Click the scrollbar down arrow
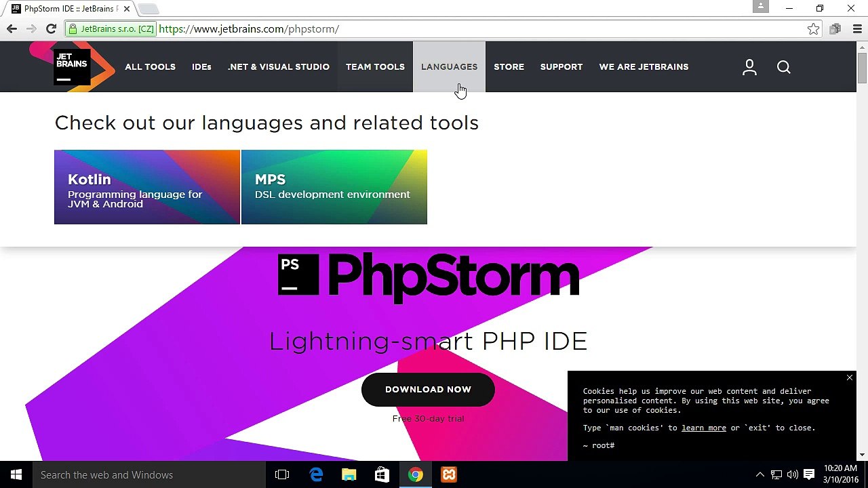The image size is (868, 488). pos(862,455)
